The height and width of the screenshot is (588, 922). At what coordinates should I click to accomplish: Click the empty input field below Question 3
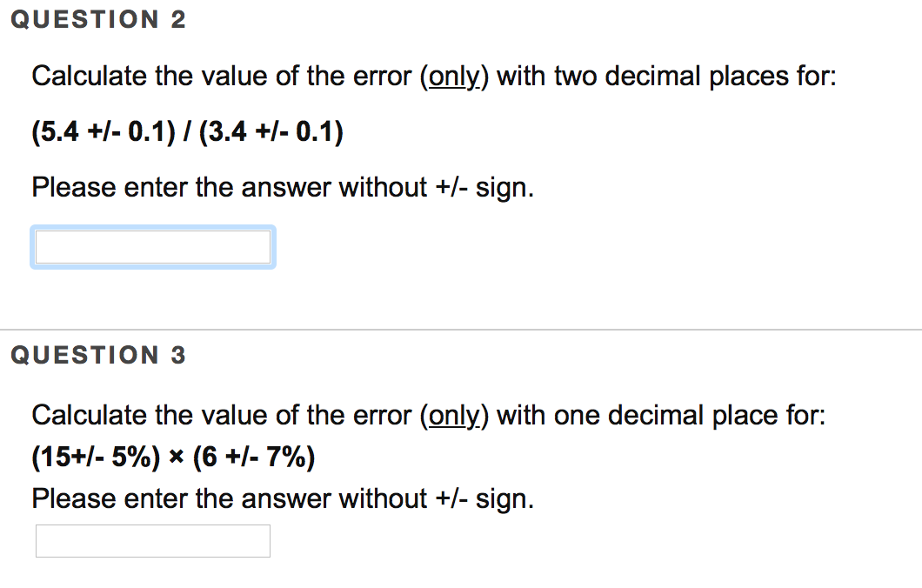[x=153, y=541]
